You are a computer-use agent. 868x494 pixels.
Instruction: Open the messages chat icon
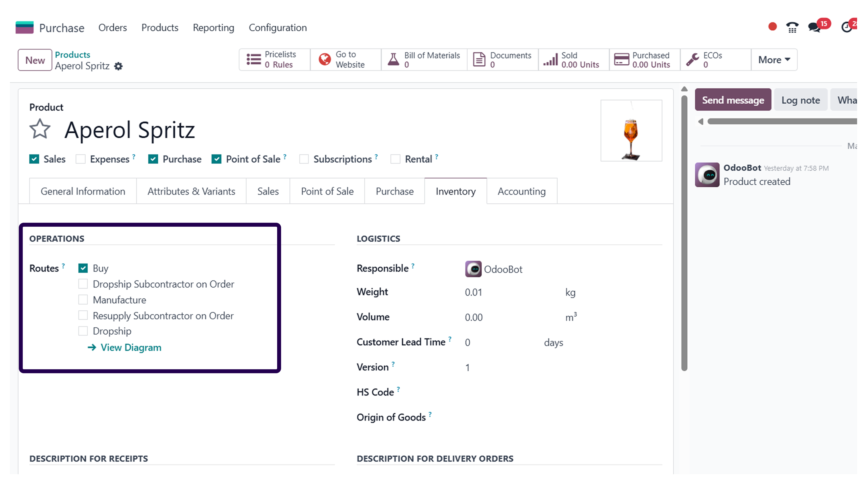tap(814, 27)
